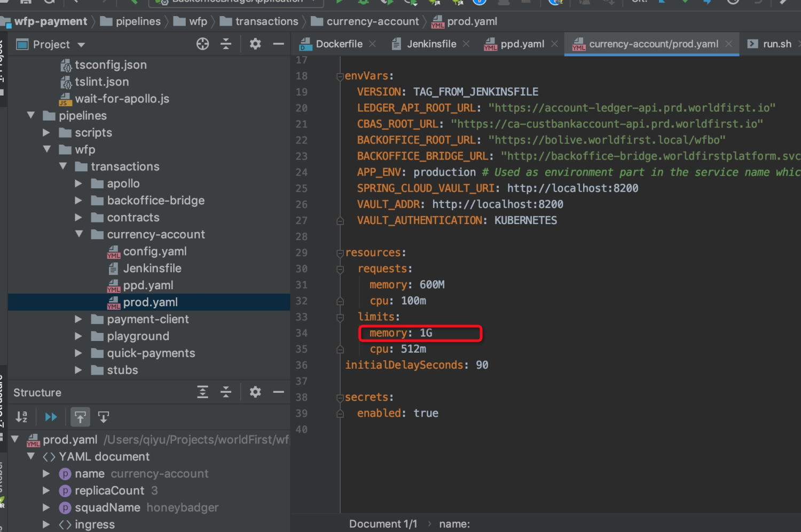Expand the scripts folder

tap(46, 132)
